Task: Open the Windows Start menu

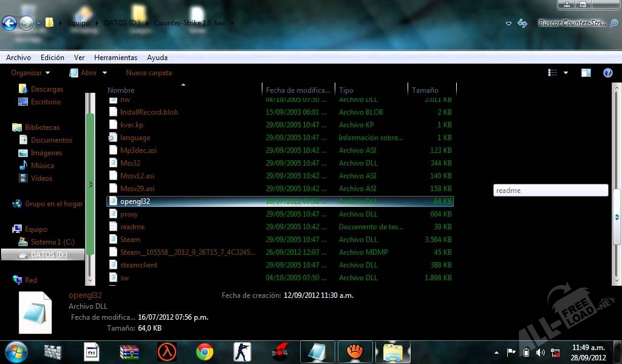Action: tap(16, 352)
